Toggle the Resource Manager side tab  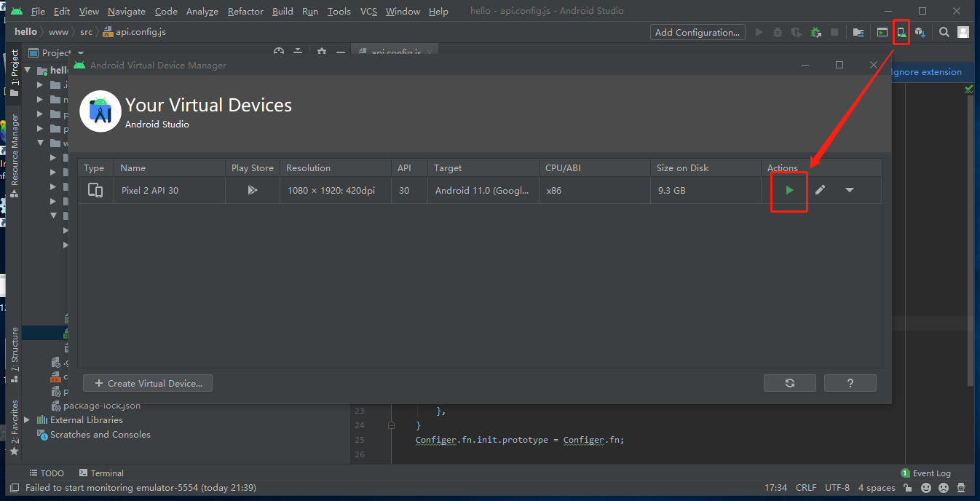click(14, 155)
